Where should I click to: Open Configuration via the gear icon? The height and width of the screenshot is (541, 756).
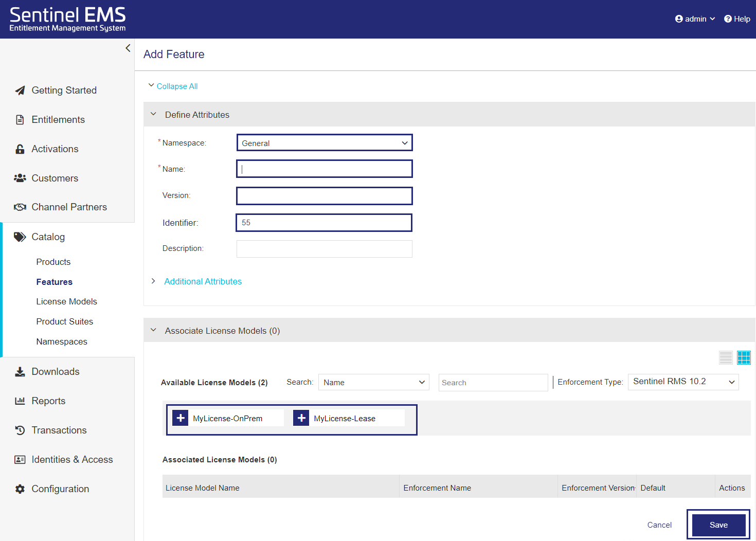point(20,489)
